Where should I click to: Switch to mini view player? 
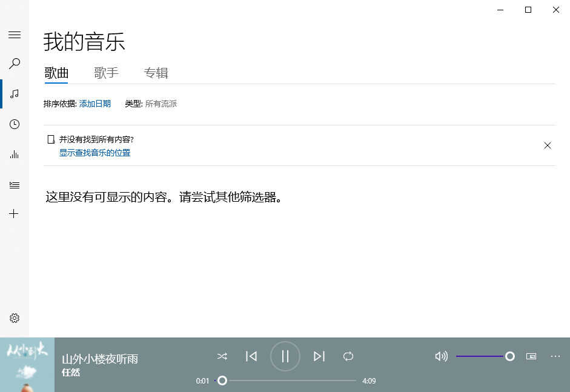531,356
